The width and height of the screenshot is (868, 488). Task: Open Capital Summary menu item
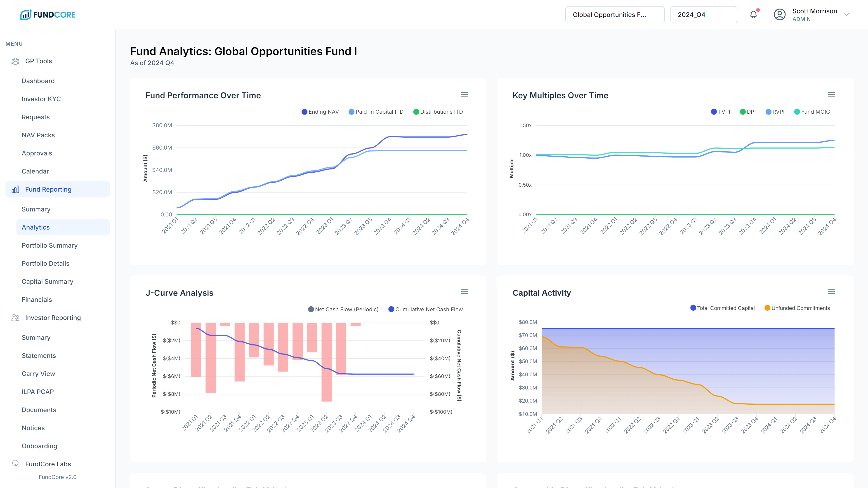tap(47, 282)
